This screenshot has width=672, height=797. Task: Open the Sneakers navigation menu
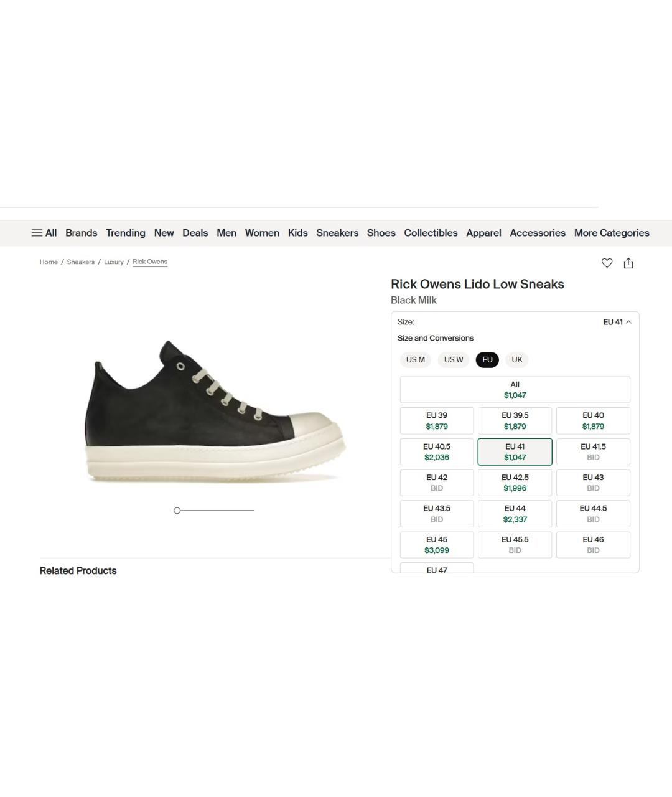pos(337,233)
